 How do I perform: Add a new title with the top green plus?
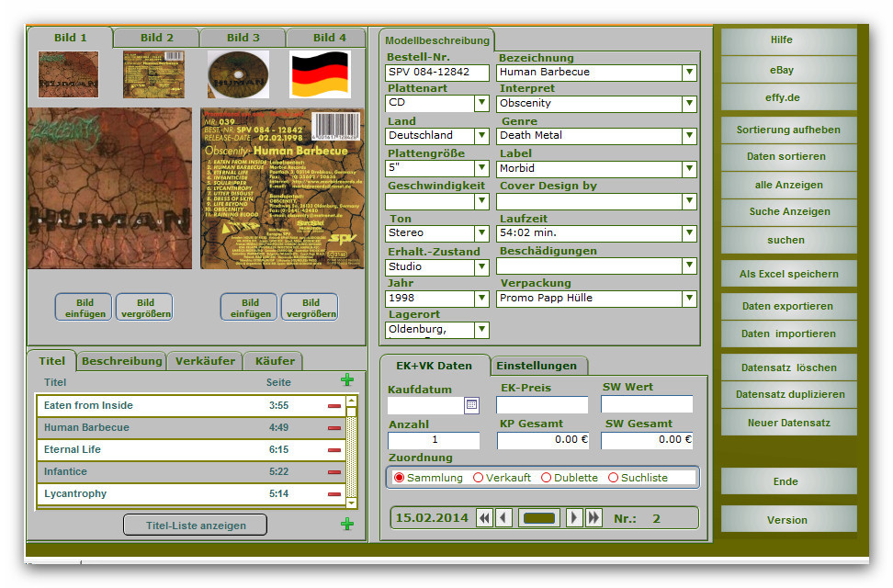tap(347, 380)
